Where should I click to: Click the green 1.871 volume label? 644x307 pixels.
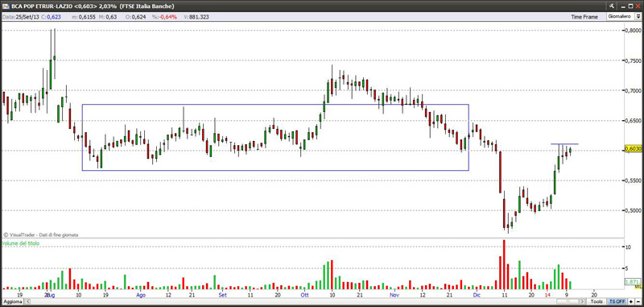click(x=632, y=282)
